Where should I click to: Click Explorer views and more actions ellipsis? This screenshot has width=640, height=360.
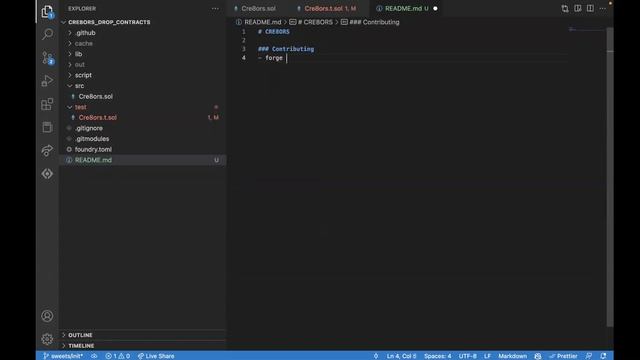[x=215, y=9]
